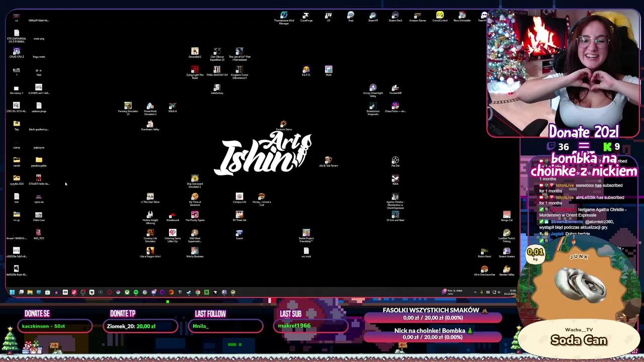The height and width of the screenshot is (362, 644).
Task: Click the battery status indicator in the tray
Action: click(x=488, y=292)
